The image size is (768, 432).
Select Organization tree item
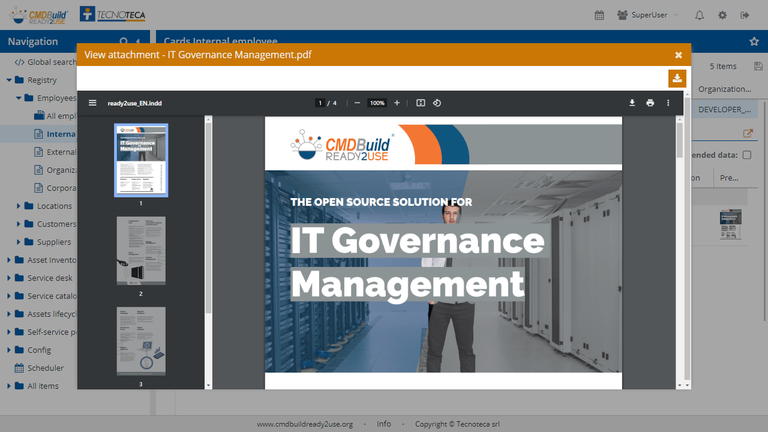point(55,170)
